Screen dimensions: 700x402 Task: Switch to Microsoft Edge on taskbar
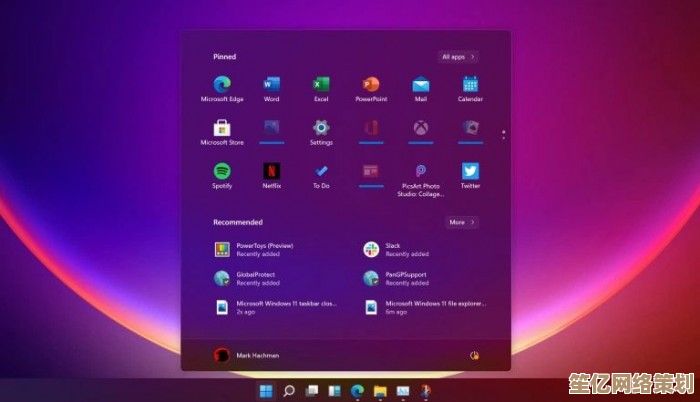[357, 391]
